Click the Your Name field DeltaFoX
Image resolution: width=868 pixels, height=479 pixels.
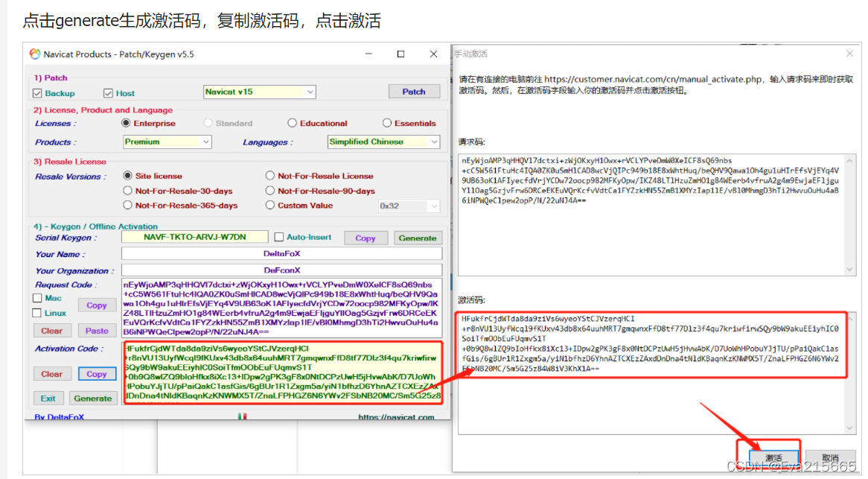(x=282, y=253)
